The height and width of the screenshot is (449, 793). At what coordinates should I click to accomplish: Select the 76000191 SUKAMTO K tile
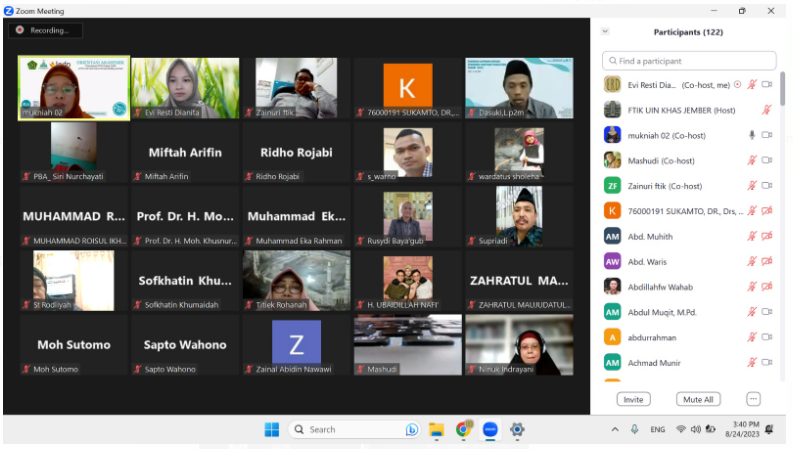(408, 88)
